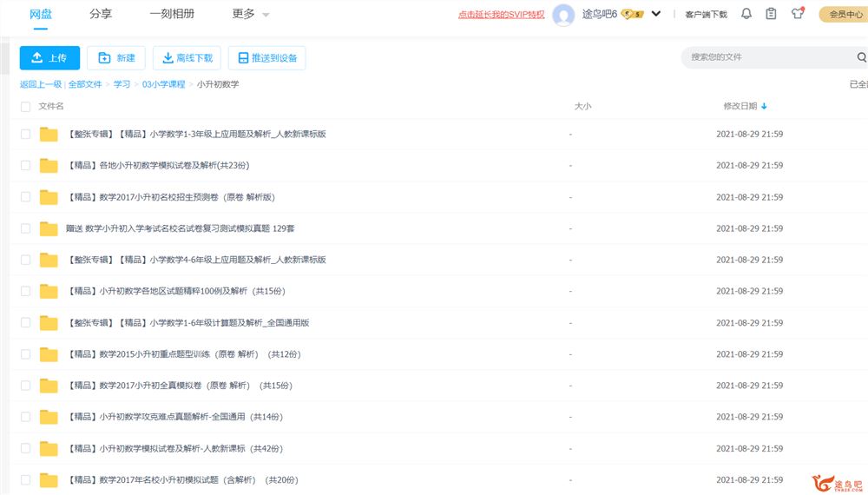Check the box for 各地小升初数学模拟试卷 folder
Image resolution: width=868 pixels, height=495 pixels.
(25, 166)
